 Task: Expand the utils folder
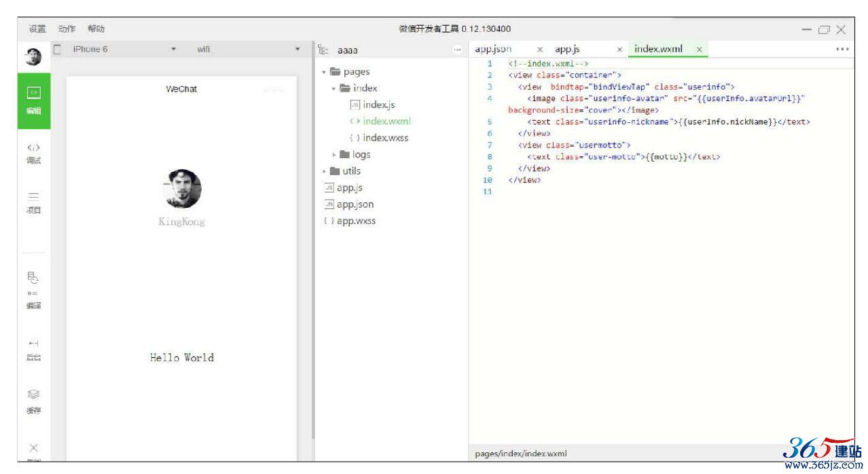click(x=325, y=171)
